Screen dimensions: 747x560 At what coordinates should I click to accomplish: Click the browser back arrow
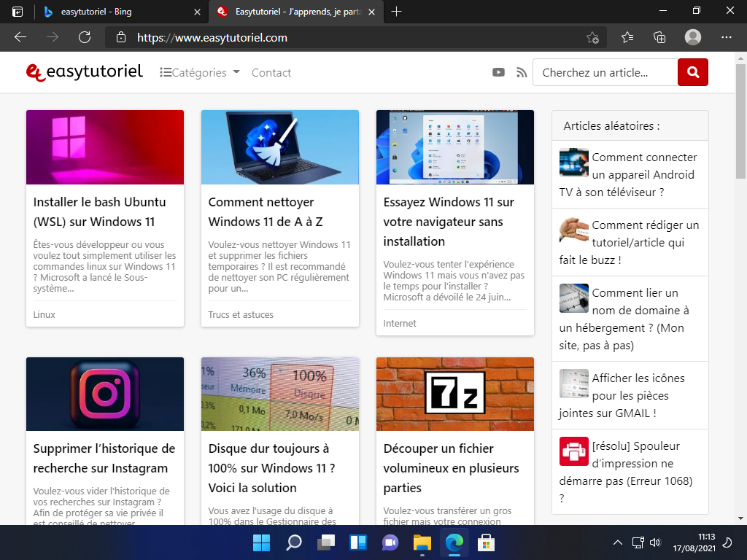(20, 37)
